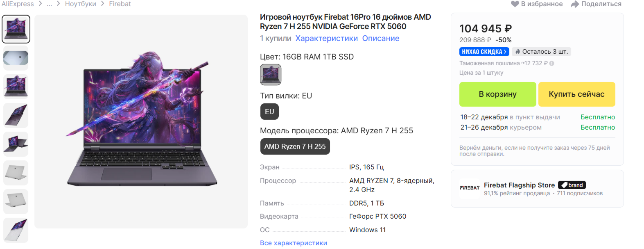Open Firebat Flagship Store link
Screen dimensions: 644x249
(x=519, y=185)
